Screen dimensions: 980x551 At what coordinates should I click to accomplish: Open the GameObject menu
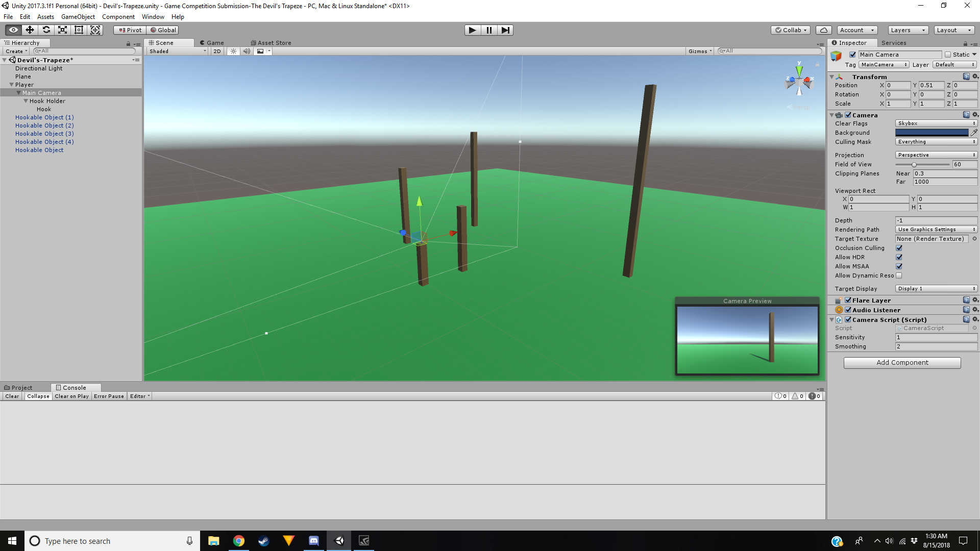click(x=78, y=17)
